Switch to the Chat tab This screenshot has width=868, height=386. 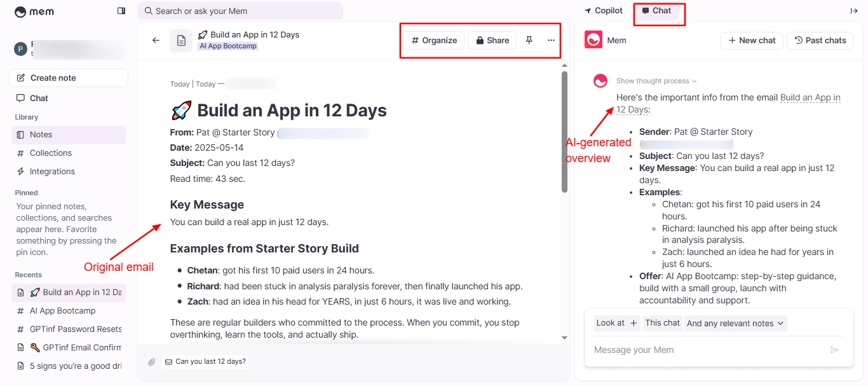point(656,11)
